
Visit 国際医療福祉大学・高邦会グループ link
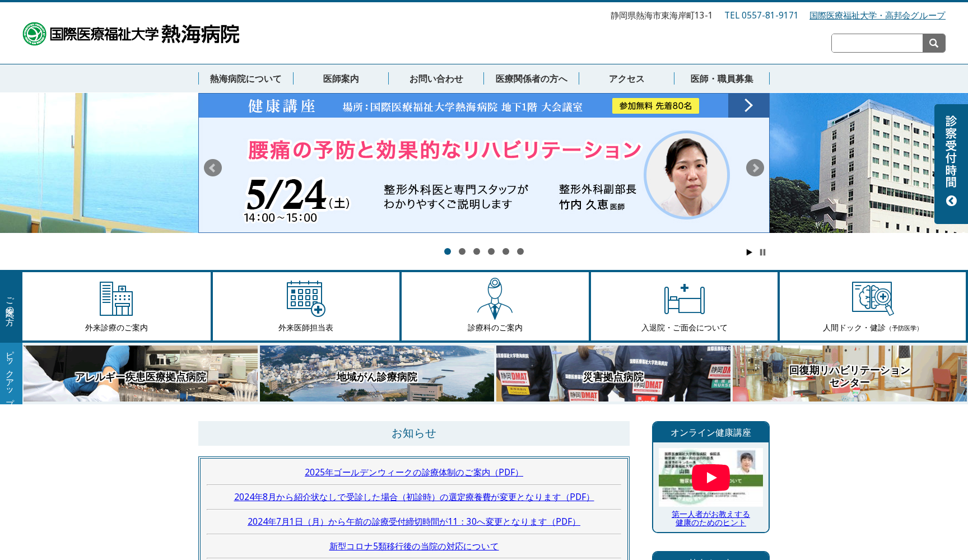877,16
